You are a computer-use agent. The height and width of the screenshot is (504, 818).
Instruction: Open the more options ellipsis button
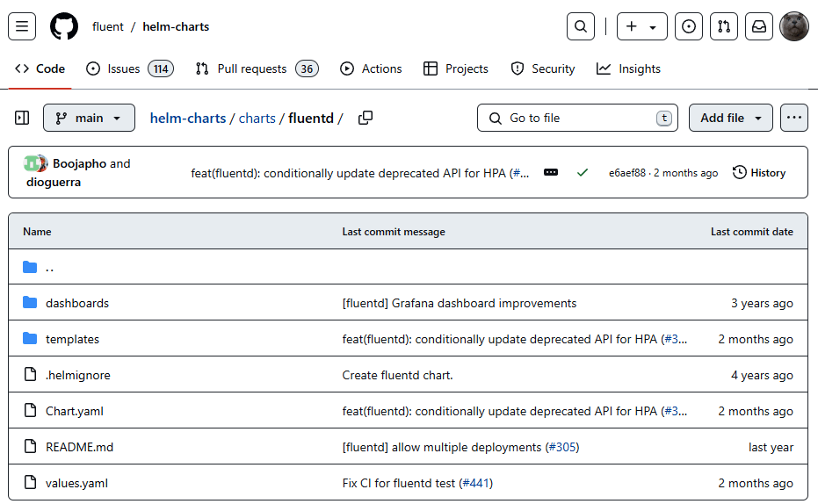tap(794, 118)
